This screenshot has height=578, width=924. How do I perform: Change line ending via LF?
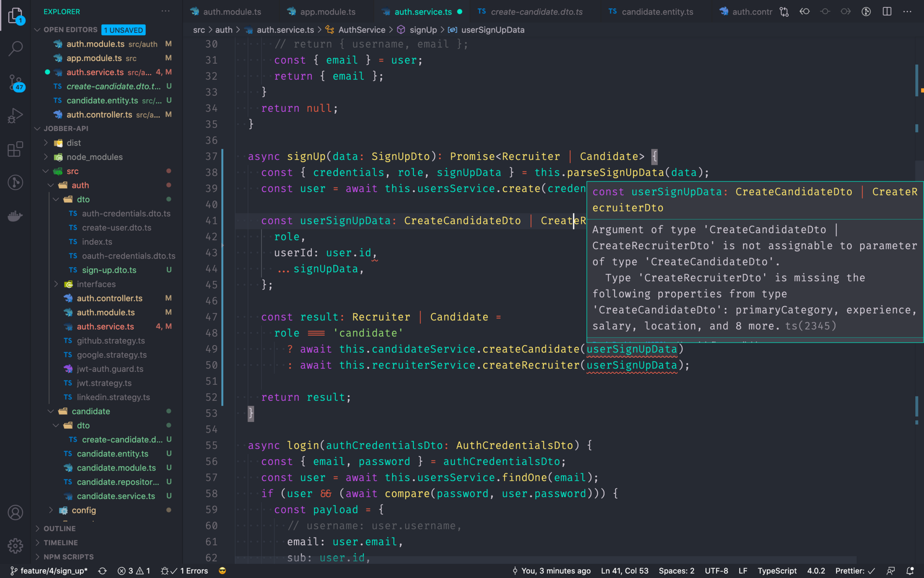743,571
